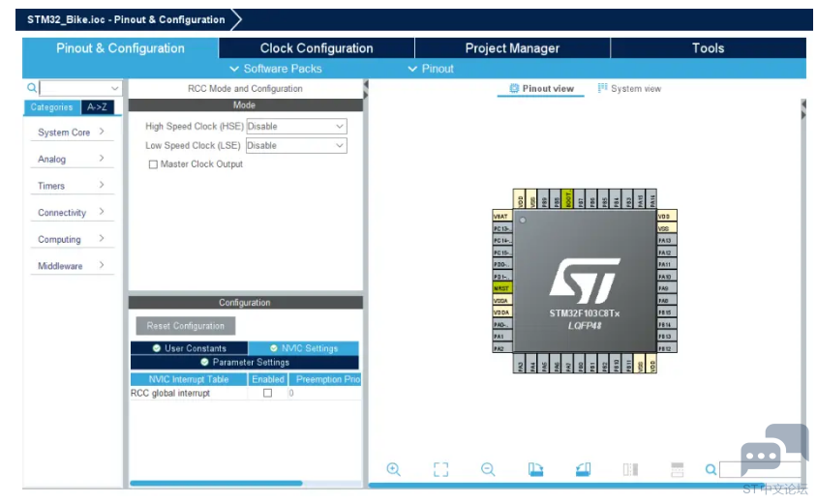Open the User Constants tab
817x504 pixels.
[x=189, y=348]
